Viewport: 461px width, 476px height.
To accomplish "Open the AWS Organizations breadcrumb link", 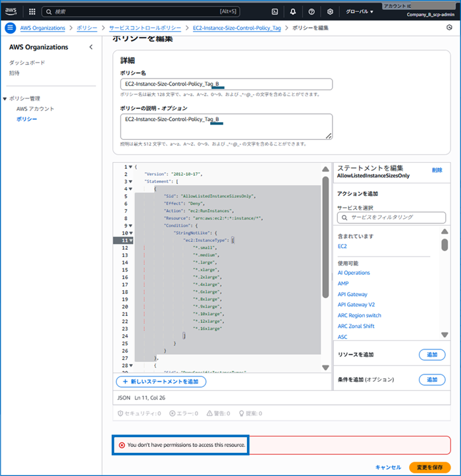I will [42, 28].
